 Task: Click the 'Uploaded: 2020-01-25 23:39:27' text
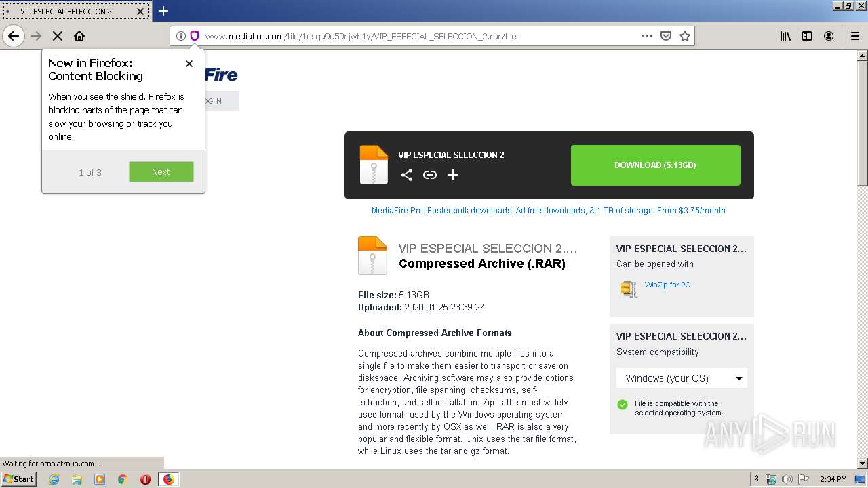pyautogui.click(x=421, y=307)
